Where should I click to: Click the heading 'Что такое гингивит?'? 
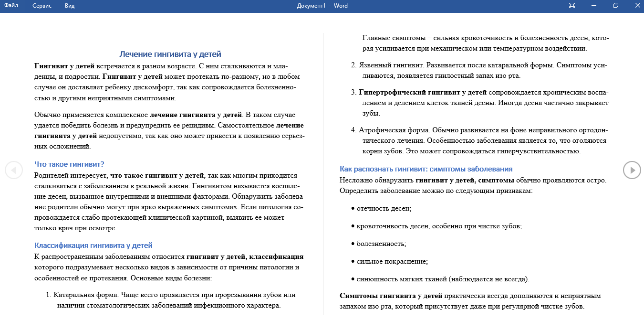click(x=69, y=164)
